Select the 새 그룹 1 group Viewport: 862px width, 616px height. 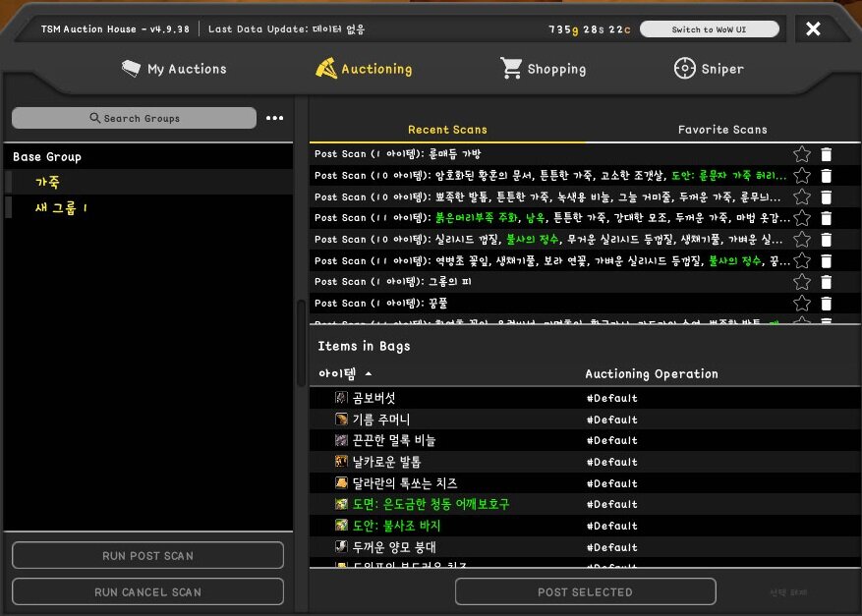click(147, 207)
